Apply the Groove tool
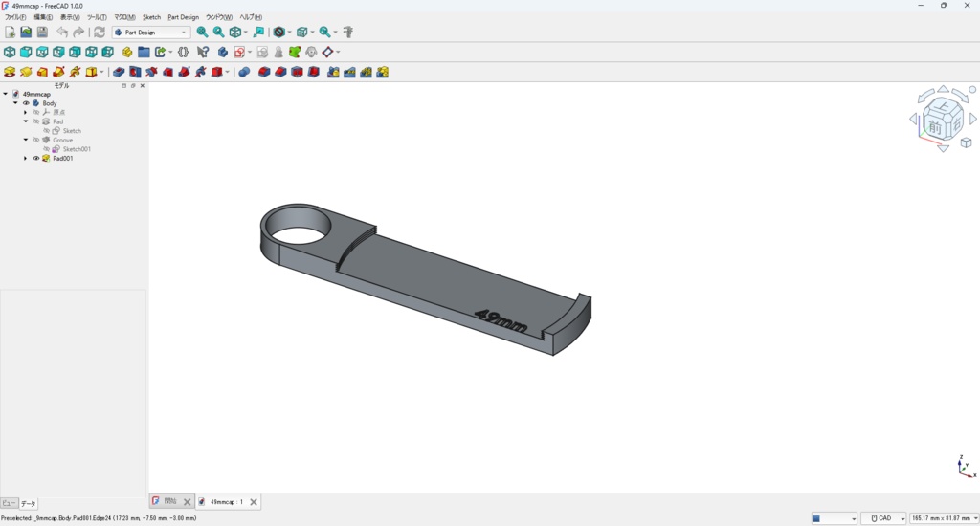The image size is (980, 526). (x=151, y=72)
